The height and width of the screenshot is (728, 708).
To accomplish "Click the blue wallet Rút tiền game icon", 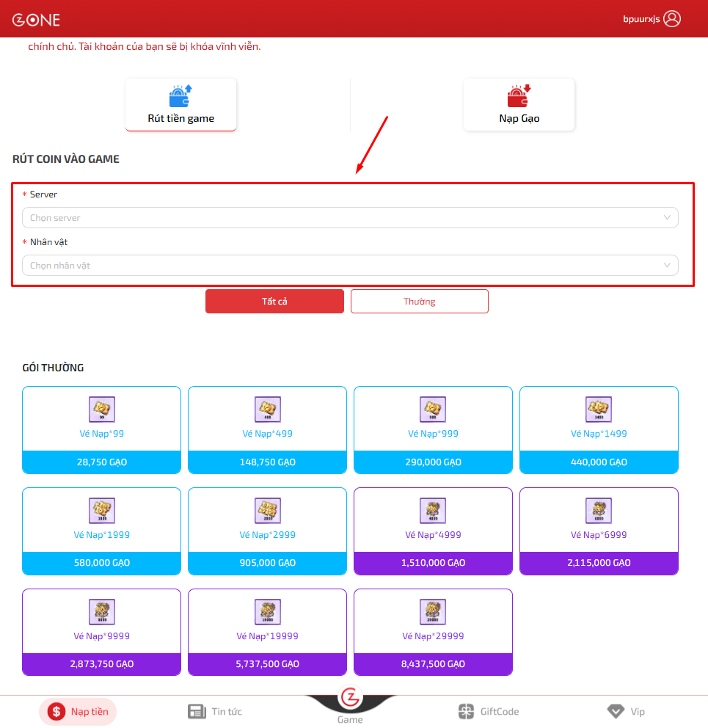I will coord(180,96).
